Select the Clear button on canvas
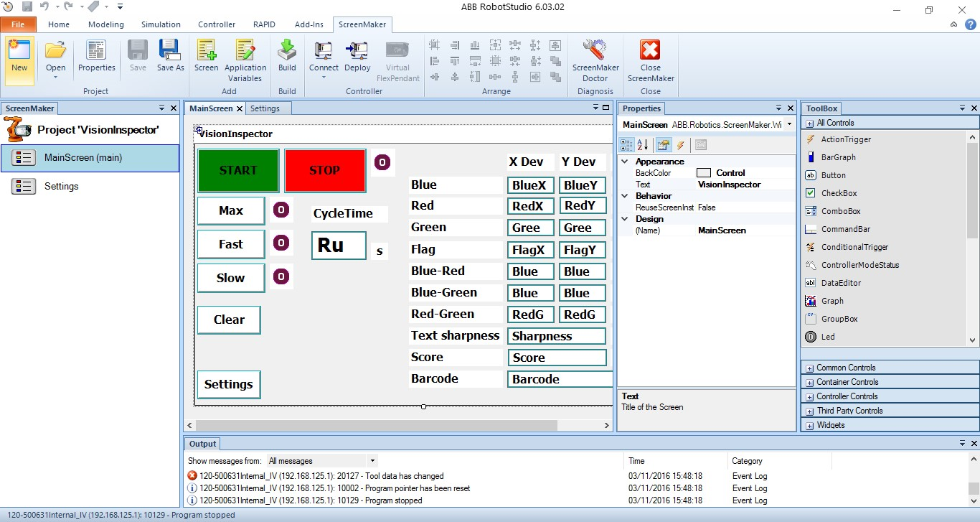 (x=229, y=320)
